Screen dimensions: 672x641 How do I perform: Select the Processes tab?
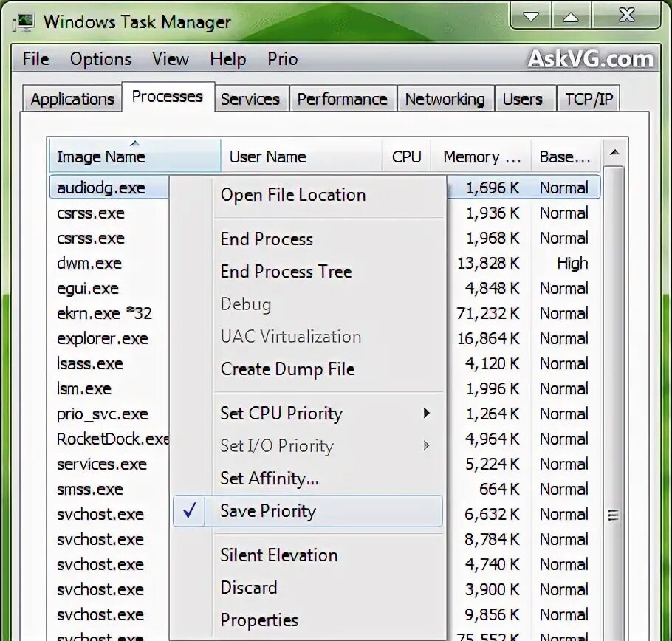(168, 97)
